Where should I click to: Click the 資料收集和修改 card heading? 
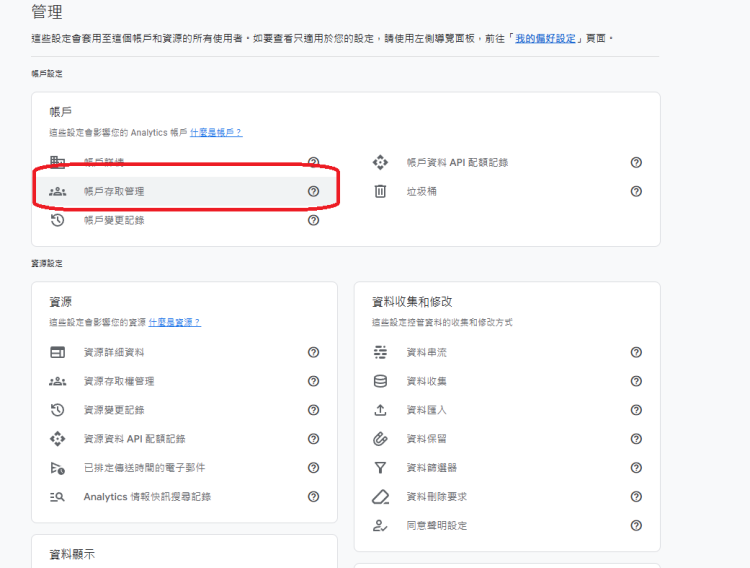412,302
